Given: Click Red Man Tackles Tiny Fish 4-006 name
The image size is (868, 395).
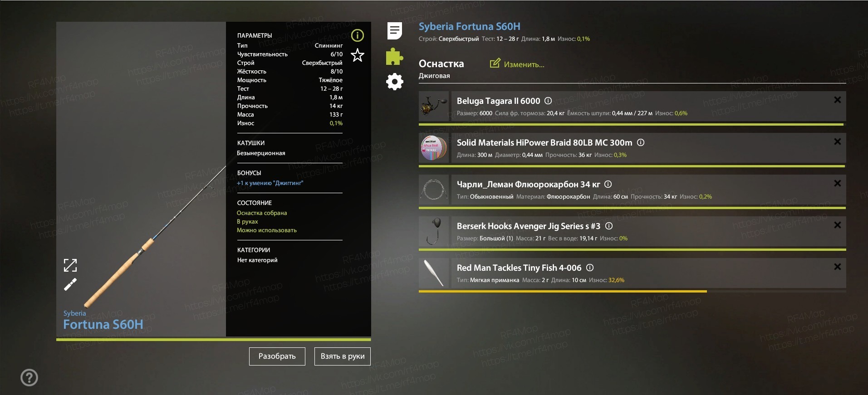Looking at the screenshot, I should pos(519,268).
